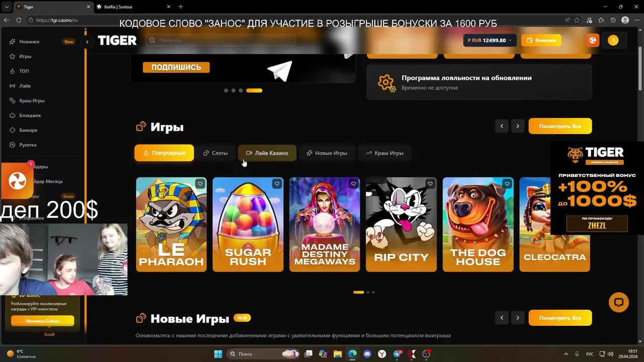644x362 pixels.
Task: Click Обновить Сейчас VIP button
Action: coord(42,321)
